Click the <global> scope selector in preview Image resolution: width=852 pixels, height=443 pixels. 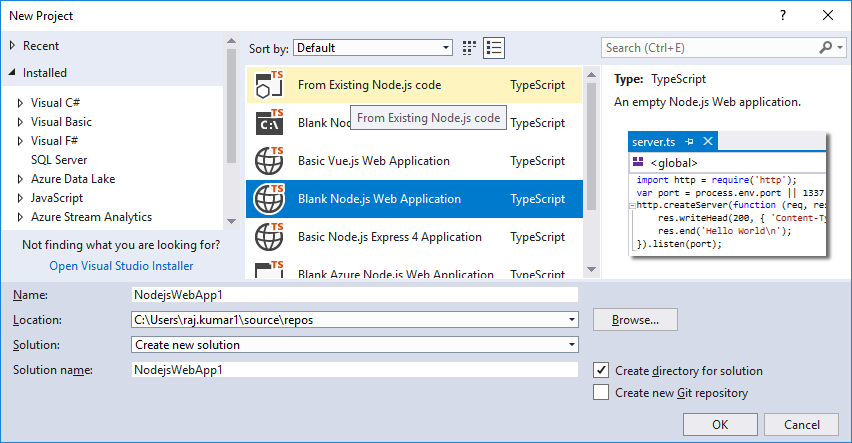tap(728, 163)
